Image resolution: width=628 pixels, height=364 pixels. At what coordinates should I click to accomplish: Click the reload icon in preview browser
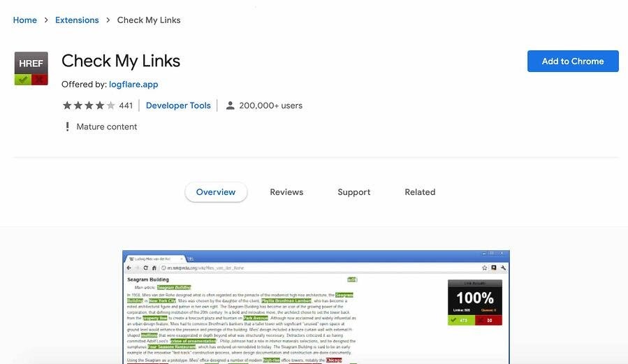146,268
